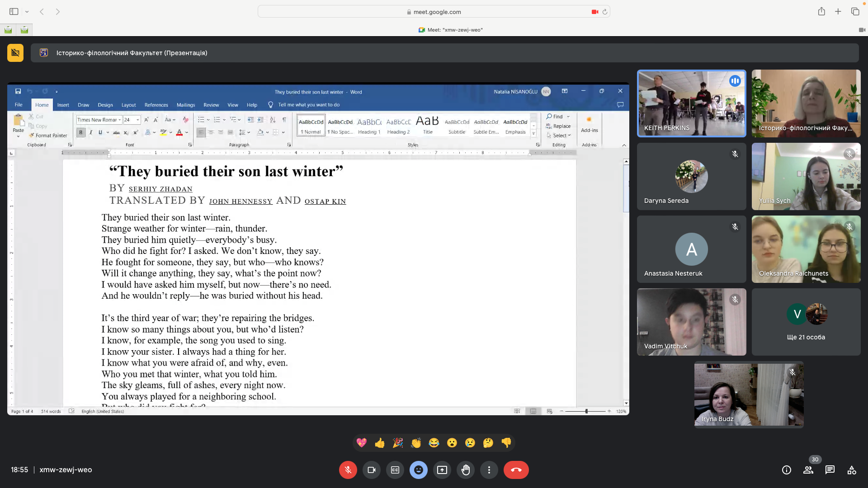
Task: Click Italic button in Word ribbon
Action: pyautogui.click(x=91, y=132)
